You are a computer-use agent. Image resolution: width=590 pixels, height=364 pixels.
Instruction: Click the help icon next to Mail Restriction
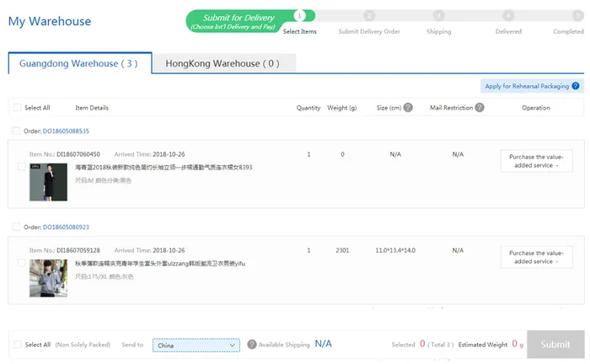pyautogui.click(x=480, y=108)
